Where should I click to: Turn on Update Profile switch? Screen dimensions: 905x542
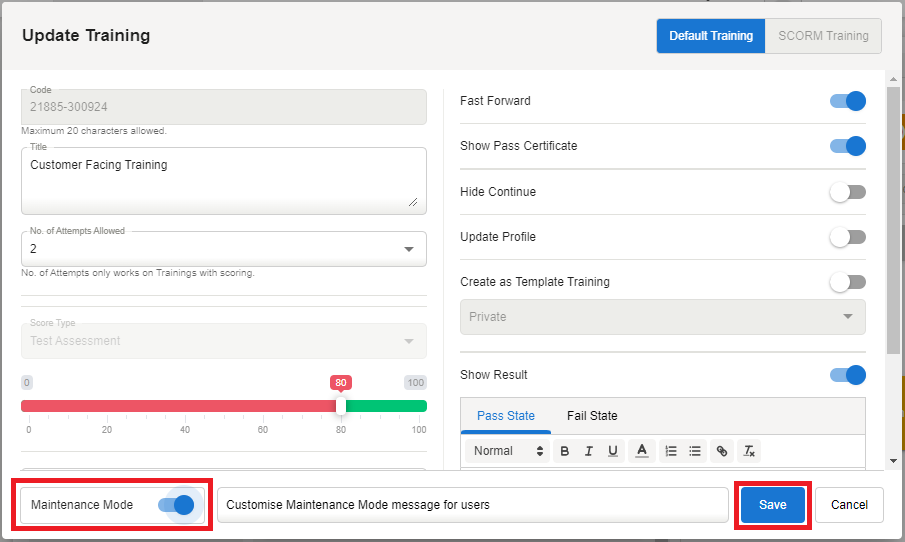pyautogui.click(x=848, y=237)
